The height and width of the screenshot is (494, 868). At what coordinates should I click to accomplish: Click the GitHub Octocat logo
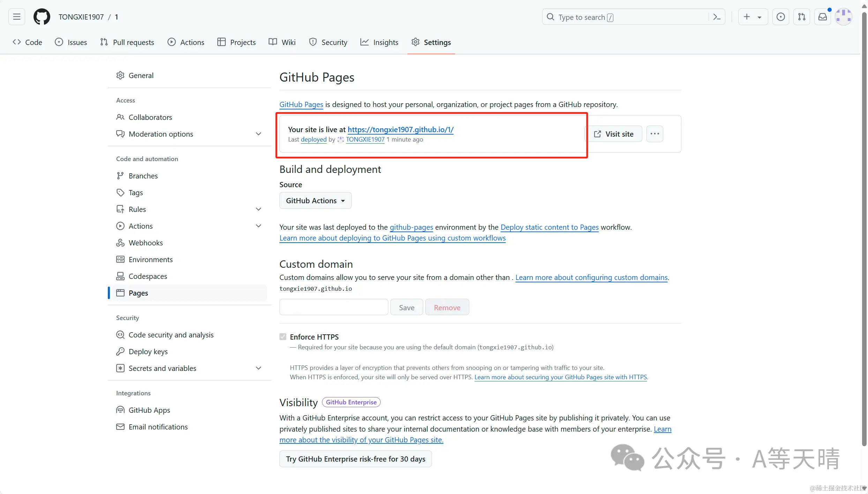pyautogui.click(x=42, y=17)
